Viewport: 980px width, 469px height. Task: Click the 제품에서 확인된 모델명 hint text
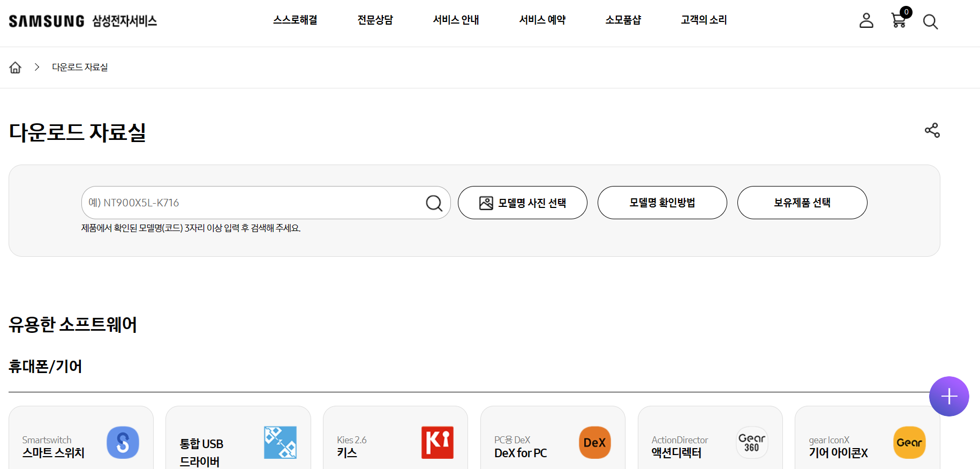point(191,228)
